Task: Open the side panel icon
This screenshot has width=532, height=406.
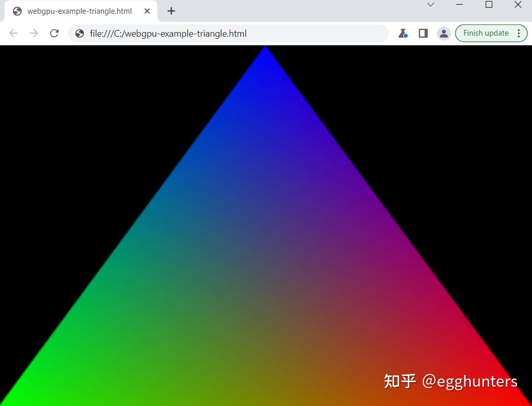Action: pos(423,33)
